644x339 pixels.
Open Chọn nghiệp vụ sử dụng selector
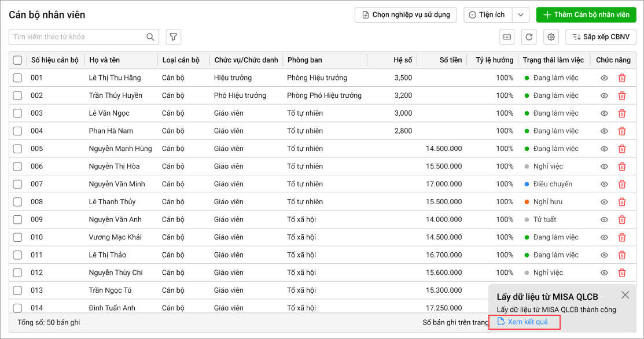(406, 15)
